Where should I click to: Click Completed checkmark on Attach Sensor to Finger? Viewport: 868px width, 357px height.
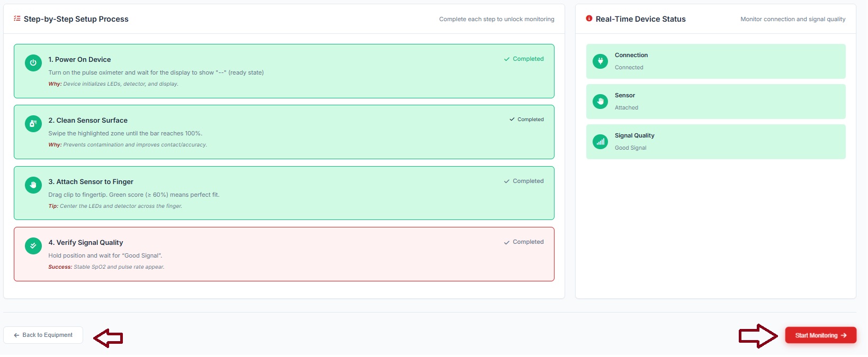click(507, 181)
